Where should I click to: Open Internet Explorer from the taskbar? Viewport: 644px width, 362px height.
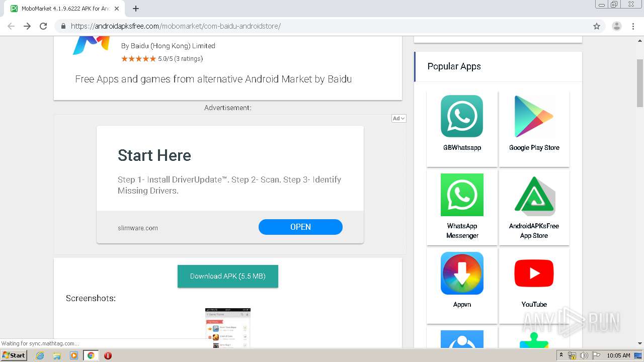point(40,355)
